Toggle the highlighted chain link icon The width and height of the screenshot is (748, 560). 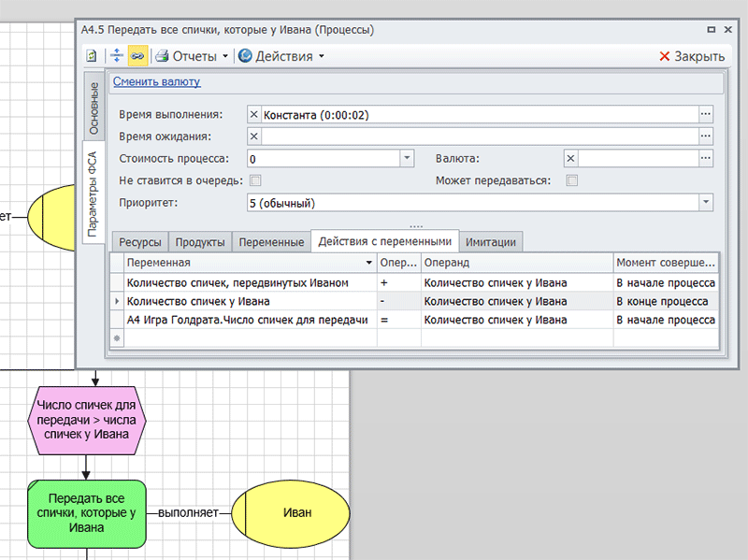(137, 56)
